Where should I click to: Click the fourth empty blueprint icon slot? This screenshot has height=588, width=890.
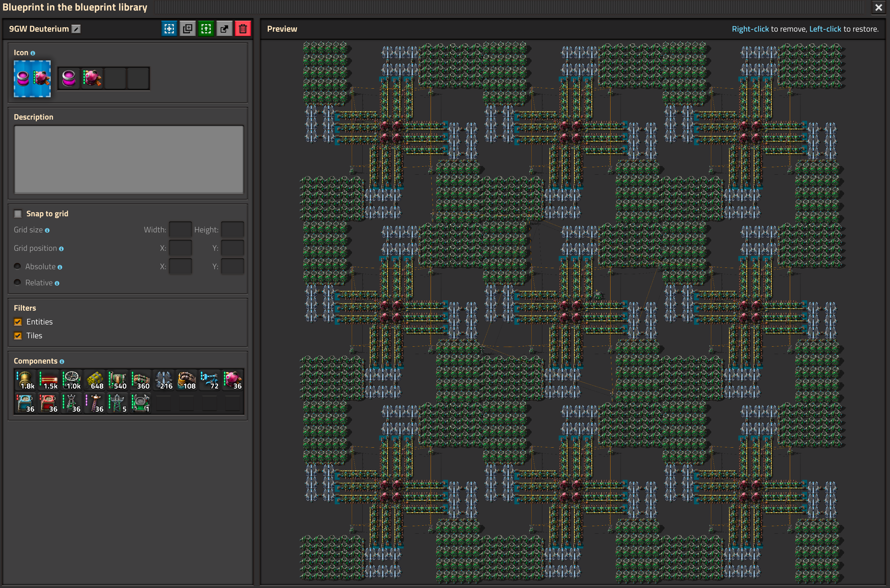(138, 78)
